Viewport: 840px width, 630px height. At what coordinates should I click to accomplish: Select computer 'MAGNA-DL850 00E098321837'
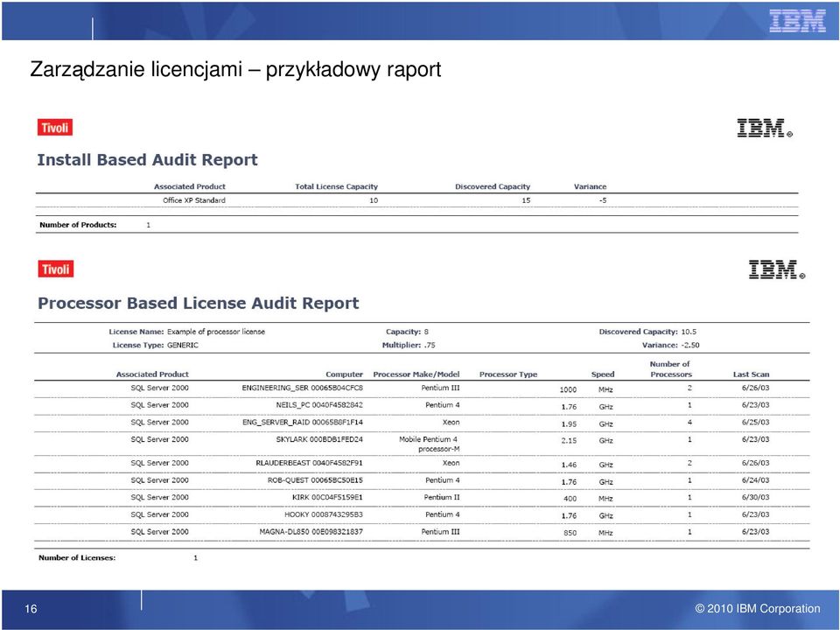(311, 531)
